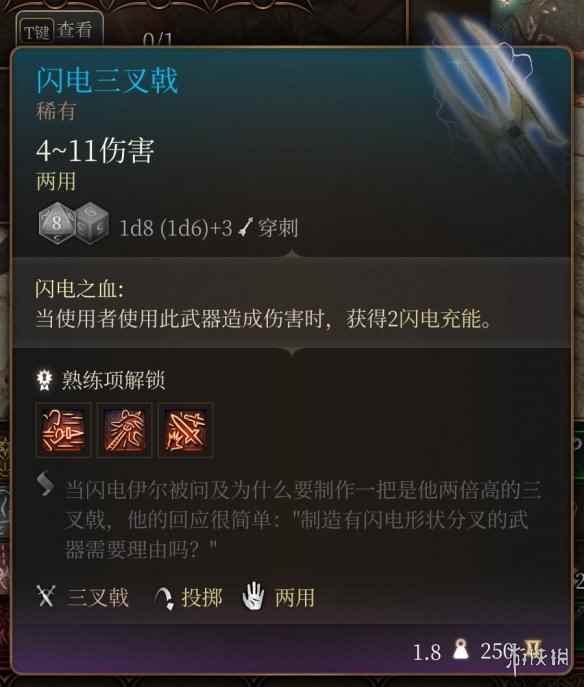Click the d8 damage dice icon
584x687 pixels.
[x=56, y=223]
